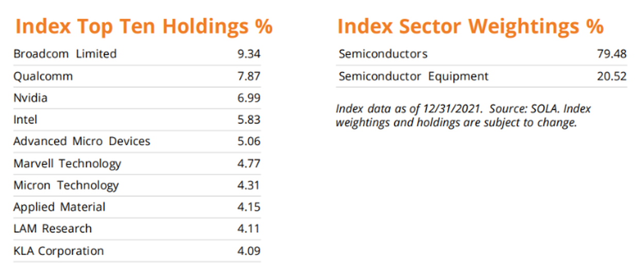Viewport: 644px width, 278px height.
Task: Click the Index Top Ten Holdings heading
Action: pos(144,27)
